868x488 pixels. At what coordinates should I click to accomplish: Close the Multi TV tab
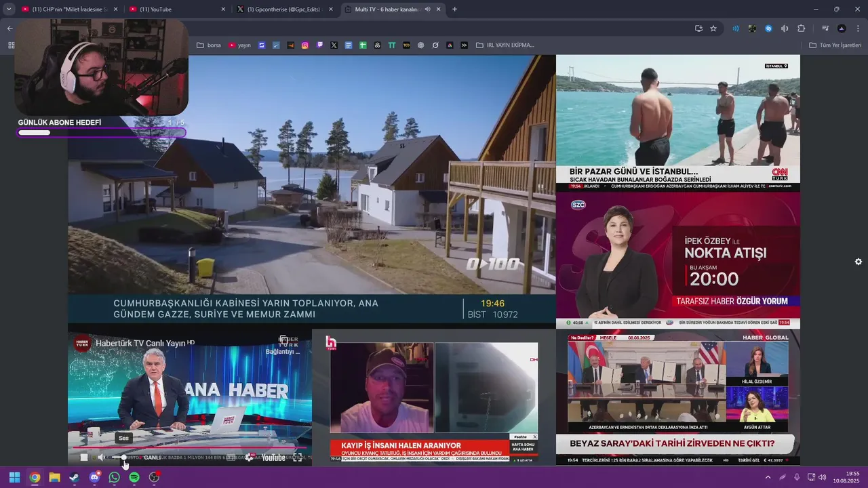pyautogui.click(x=439, y=9)
